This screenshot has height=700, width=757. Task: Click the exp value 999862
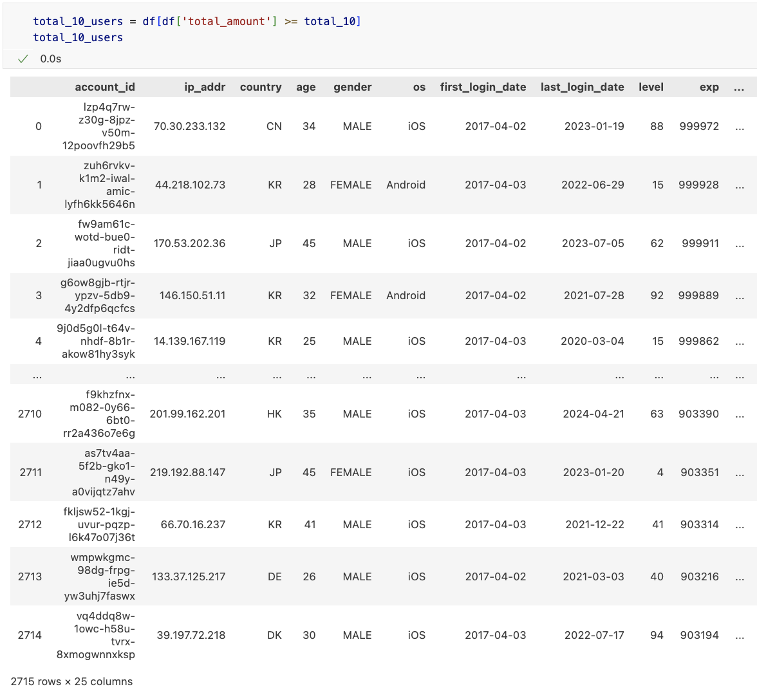pyautogui.click(x=698, y=341)
